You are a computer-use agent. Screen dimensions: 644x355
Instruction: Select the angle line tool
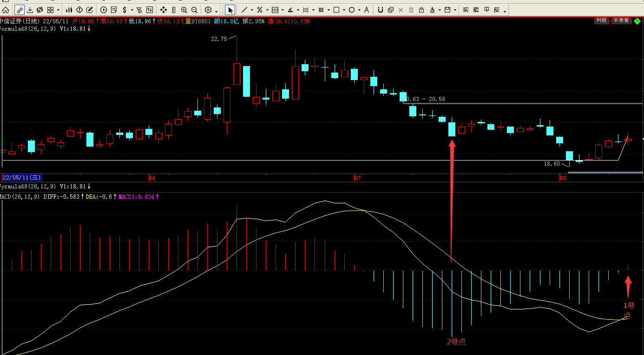tap(290, 10)
